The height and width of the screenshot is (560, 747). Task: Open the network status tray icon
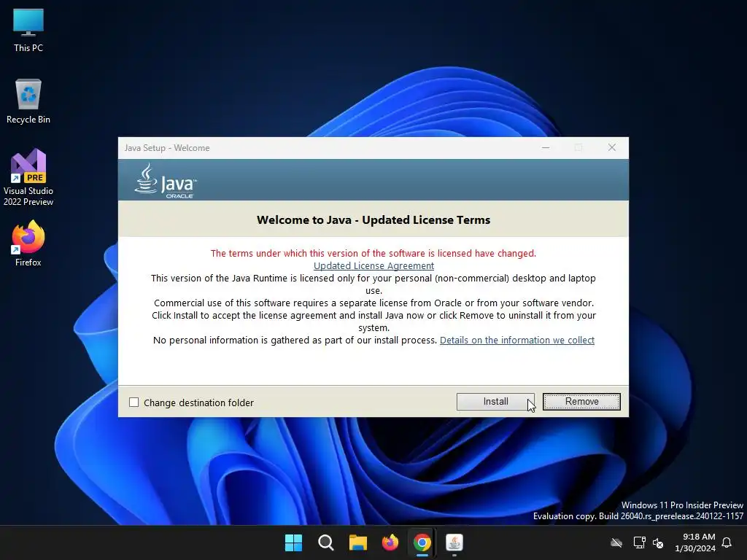click(639, 542)
